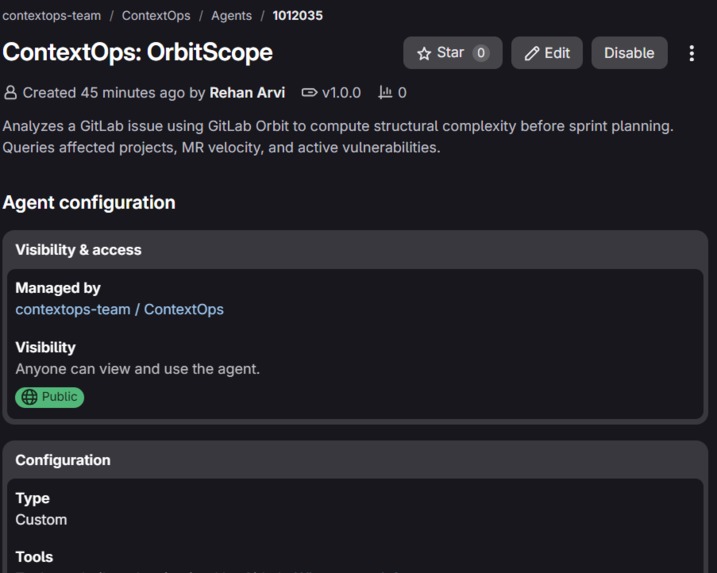Click breadcrumb item 1012035
Viewport: 717px width, 573px height.
[x=298, y=16]
